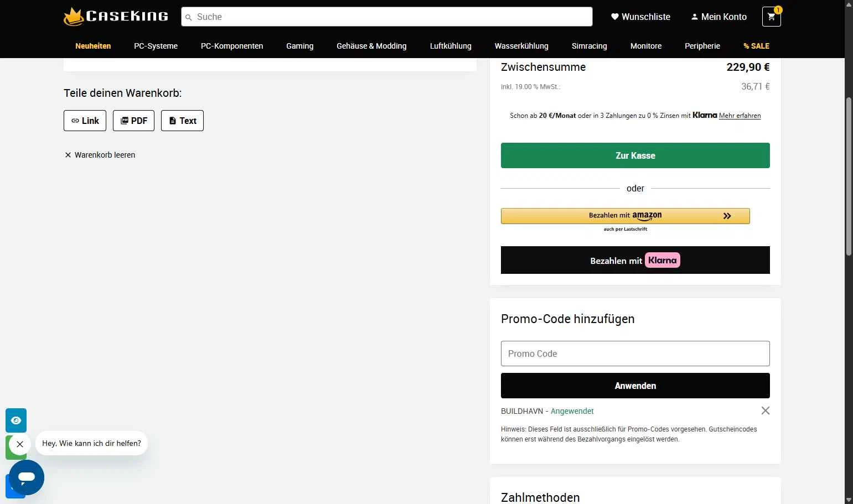Click into the Promo Code field

[x=635, y=354]
